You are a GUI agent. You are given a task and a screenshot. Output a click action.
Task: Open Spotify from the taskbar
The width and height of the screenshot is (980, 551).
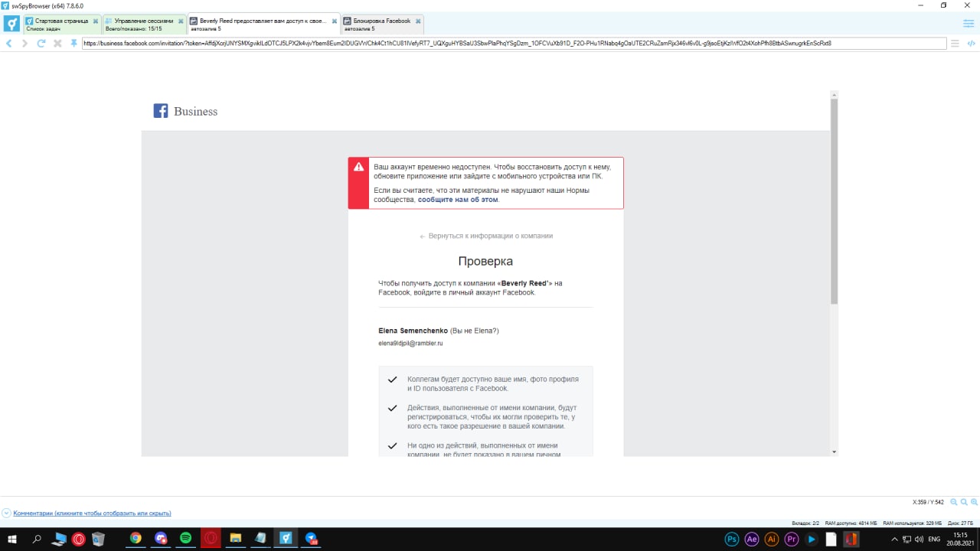pyautogui.click(x=185, y=539)
